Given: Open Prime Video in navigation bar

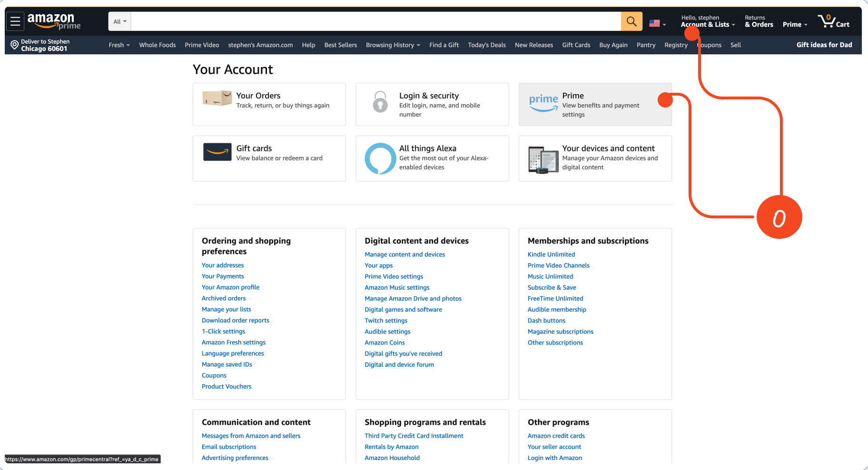Looking at the screenshot, I should click(202, 45).
